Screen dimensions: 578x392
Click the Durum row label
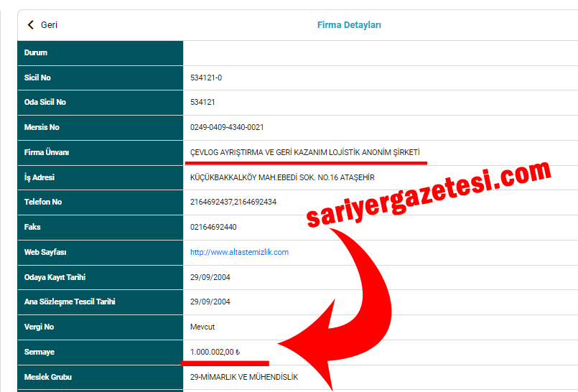(36, 52)
